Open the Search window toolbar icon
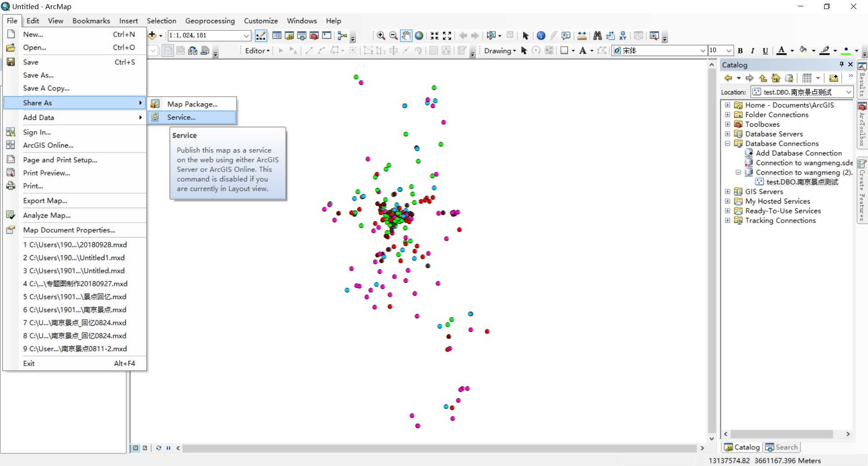 302,36
